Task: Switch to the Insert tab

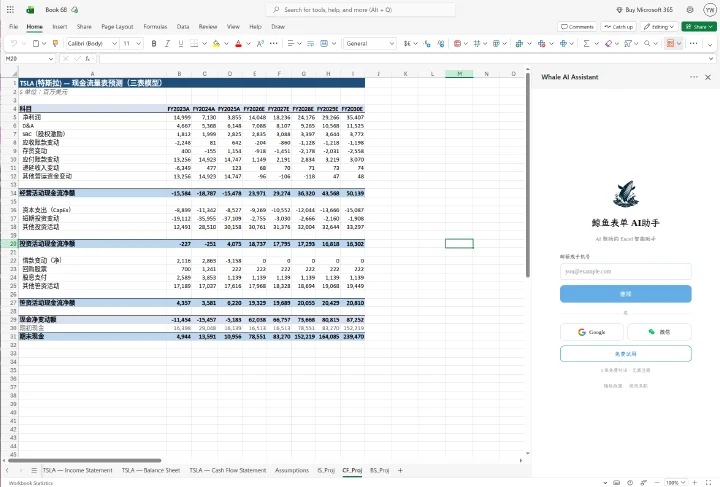Action: tap(60, 27)
